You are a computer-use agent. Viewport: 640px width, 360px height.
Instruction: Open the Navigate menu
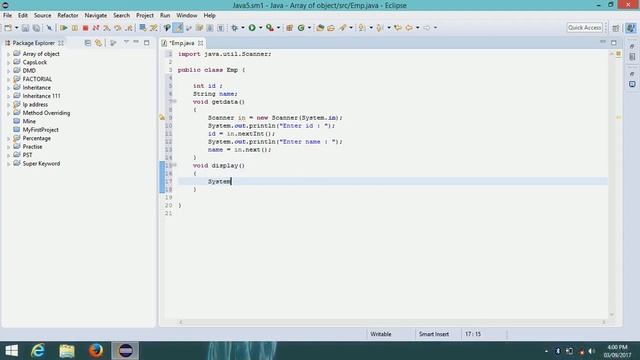[96, 16]
